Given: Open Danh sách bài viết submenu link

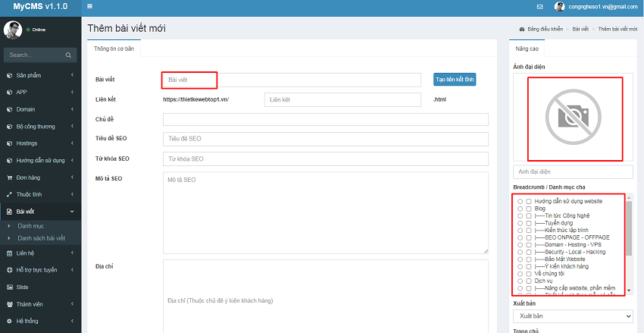Looking at the screenshot, I should click(41, 238).
